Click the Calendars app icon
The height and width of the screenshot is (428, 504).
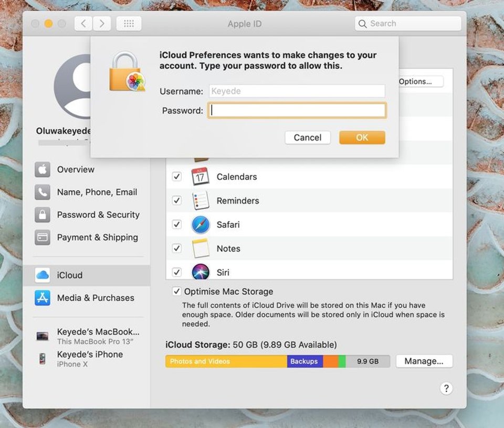point(200,176)
